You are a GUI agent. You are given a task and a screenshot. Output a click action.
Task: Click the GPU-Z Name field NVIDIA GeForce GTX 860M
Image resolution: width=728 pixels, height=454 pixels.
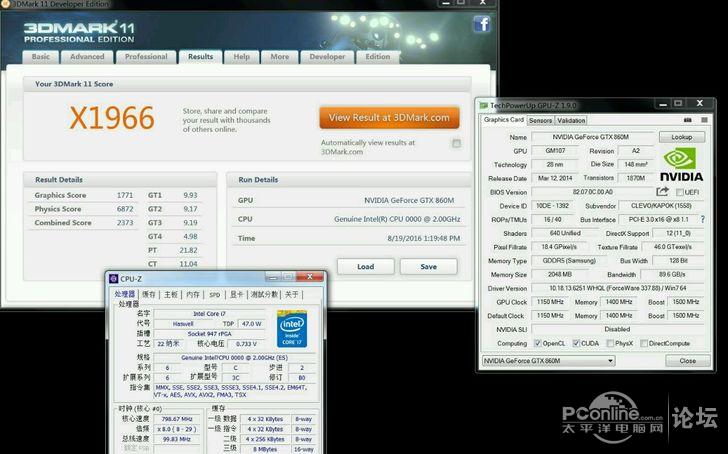[592, 137]
